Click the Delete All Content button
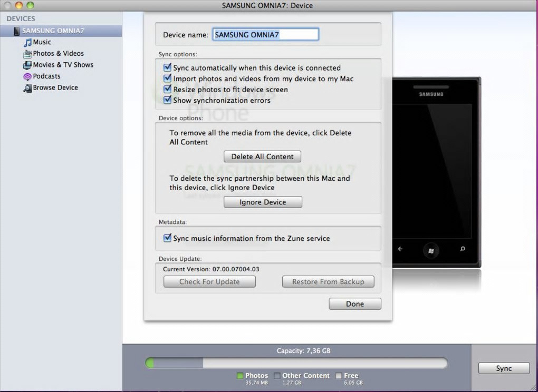This screenshot has height=392, width=538. pyautogui.click(x=263, y=156)
